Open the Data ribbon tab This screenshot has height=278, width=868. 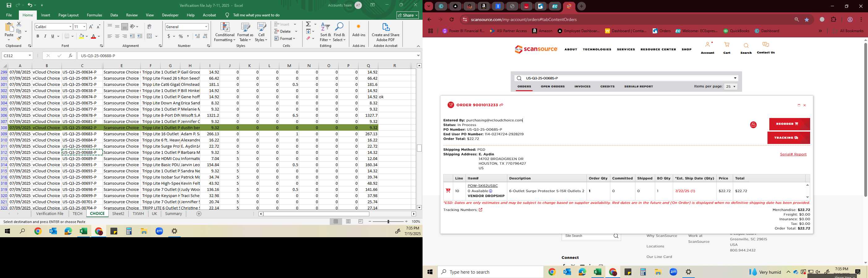(114, 15)
